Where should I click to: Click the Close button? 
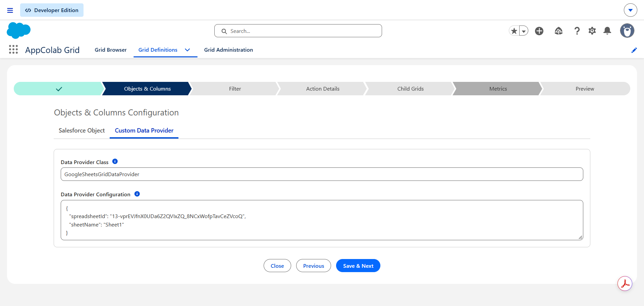coord(277,266)
